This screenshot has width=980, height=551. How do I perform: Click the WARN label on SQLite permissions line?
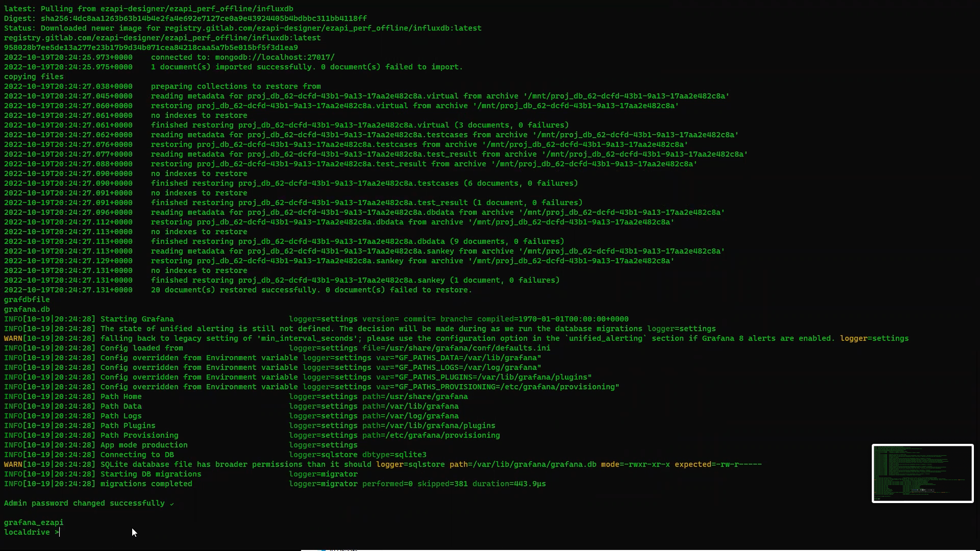(x=13, y=464)
